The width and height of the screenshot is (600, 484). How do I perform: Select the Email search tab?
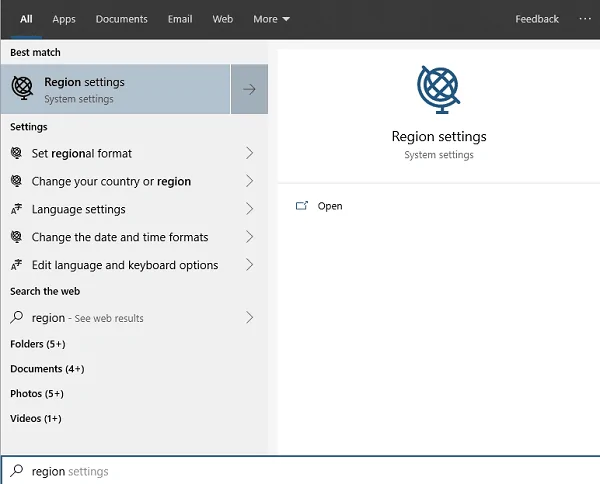[x=180, y=19]
